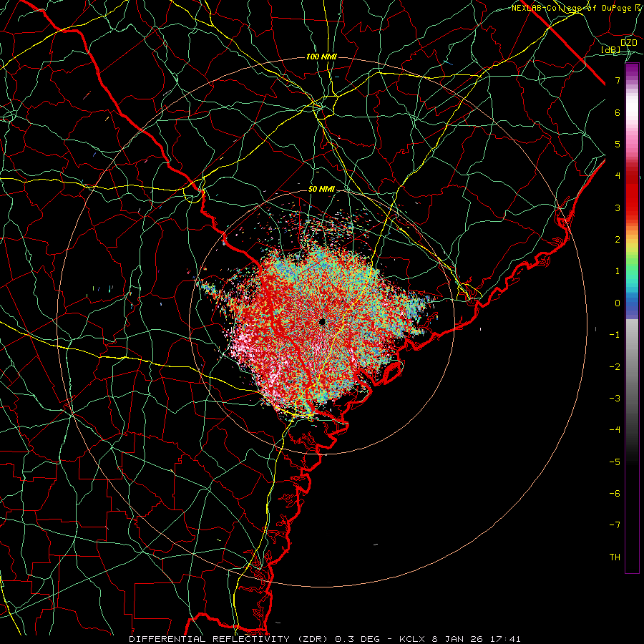This screenshot has width=644, height=644.
Task: Click the 50 NMI range ring label
Action: (x=321, y=189)
